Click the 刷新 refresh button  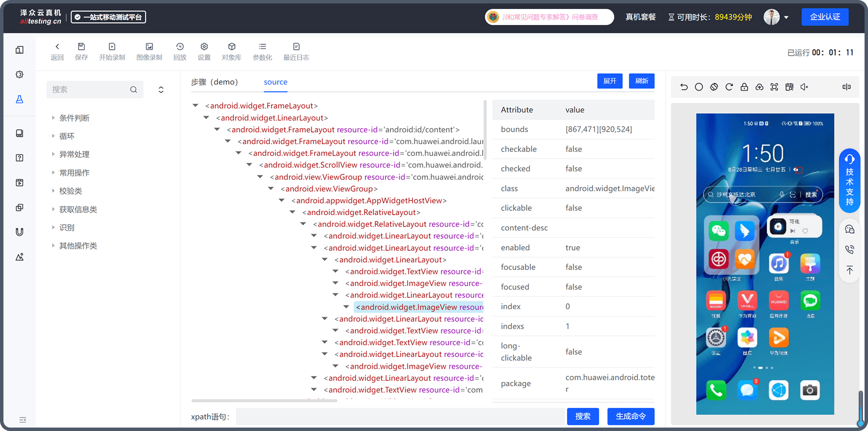[642, 81]
